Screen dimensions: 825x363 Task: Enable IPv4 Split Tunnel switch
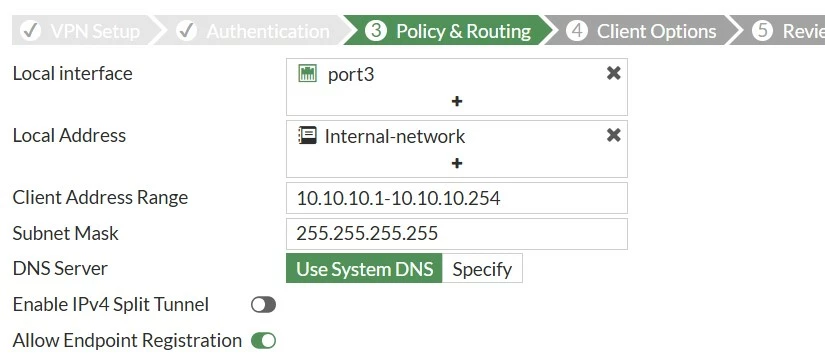[x=263, y=305]
